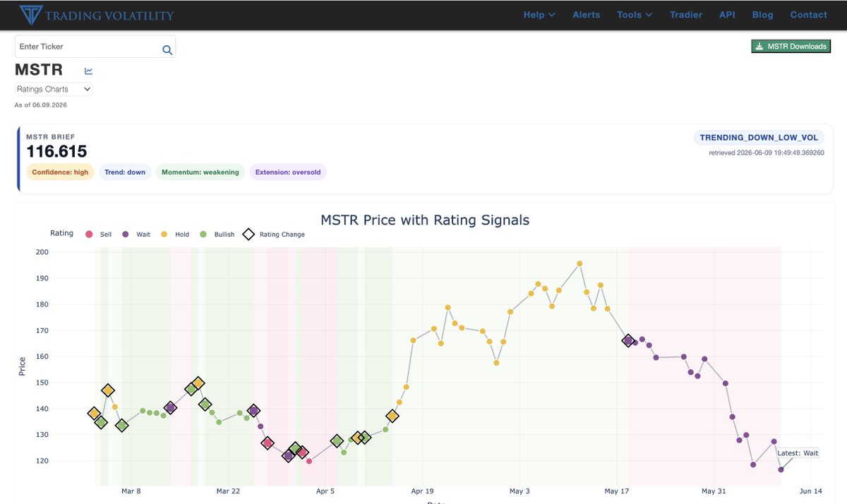This screenshot has width=847, height=504.
Task: Click the Confidence: high badge
Action: [x=60, y=172]
